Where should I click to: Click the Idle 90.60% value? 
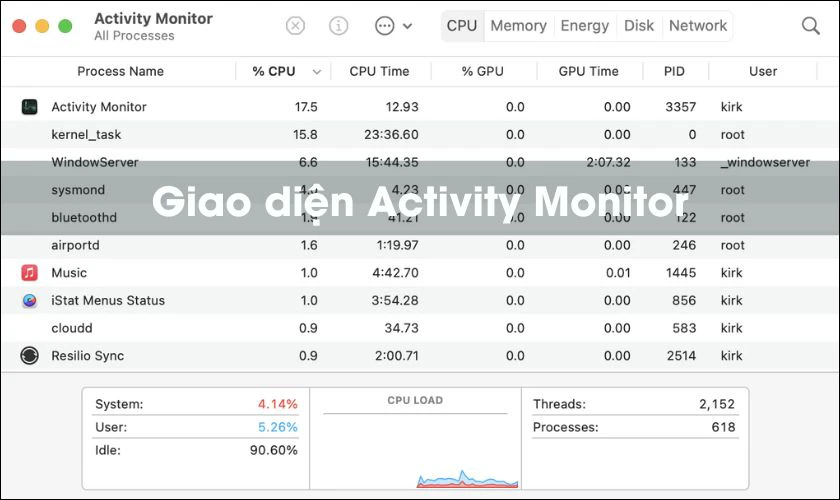[x=273, y=450]
